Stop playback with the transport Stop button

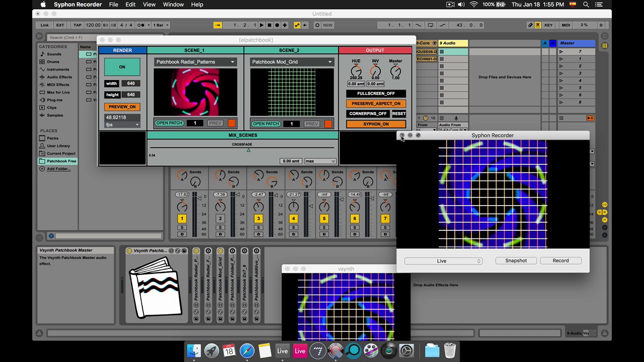click(269, 25)
